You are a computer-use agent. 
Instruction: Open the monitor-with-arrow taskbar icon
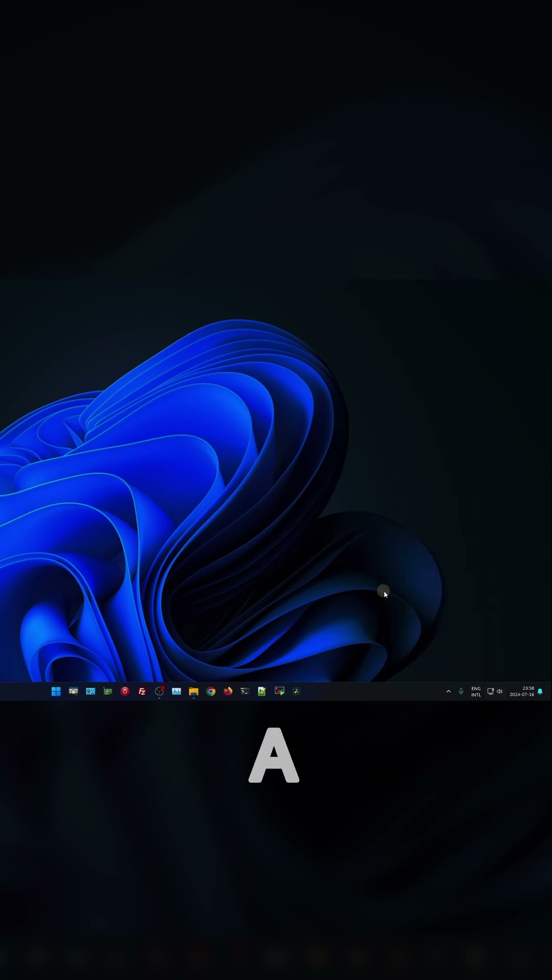(x=280, y=691)
